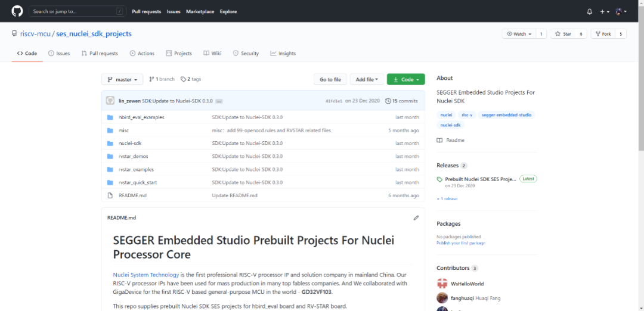Click the README.md file icon
Viewport: 644px width, 311px height.
click(x=110, y=195)
